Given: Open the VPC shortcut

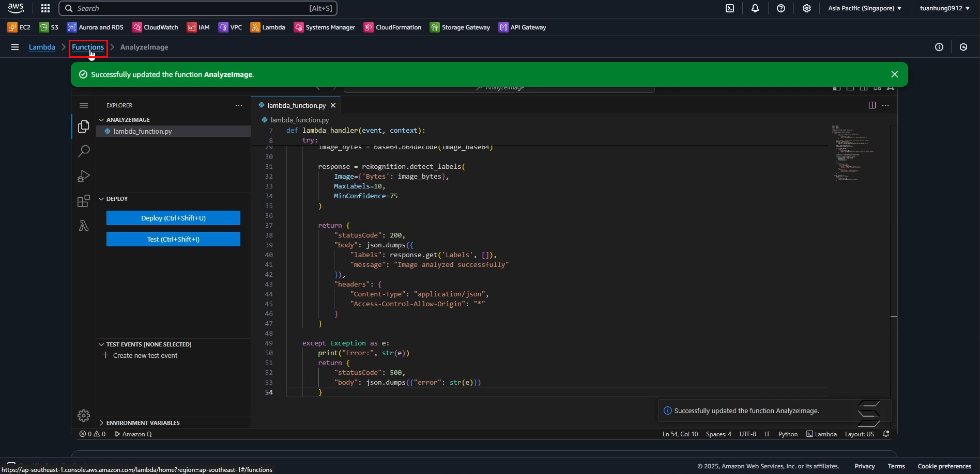Looking at the screenshot, I should (231, 27).
